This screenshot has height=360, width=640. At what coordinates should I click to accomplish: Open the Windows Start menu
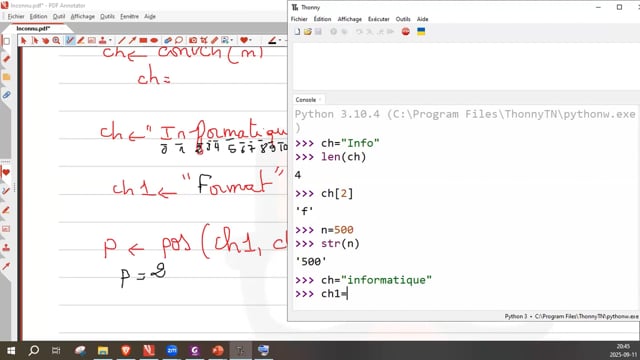(11, 350)
